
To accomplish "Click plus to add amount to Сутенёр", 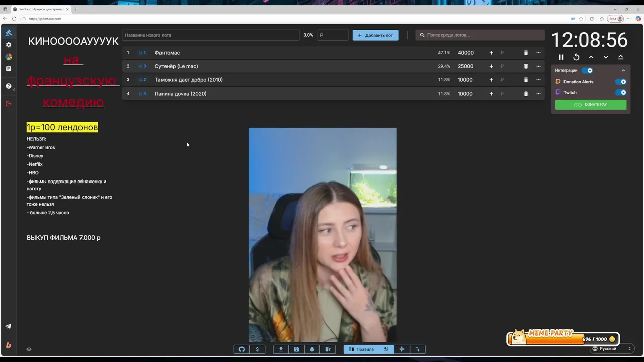I will pos(491,66).
